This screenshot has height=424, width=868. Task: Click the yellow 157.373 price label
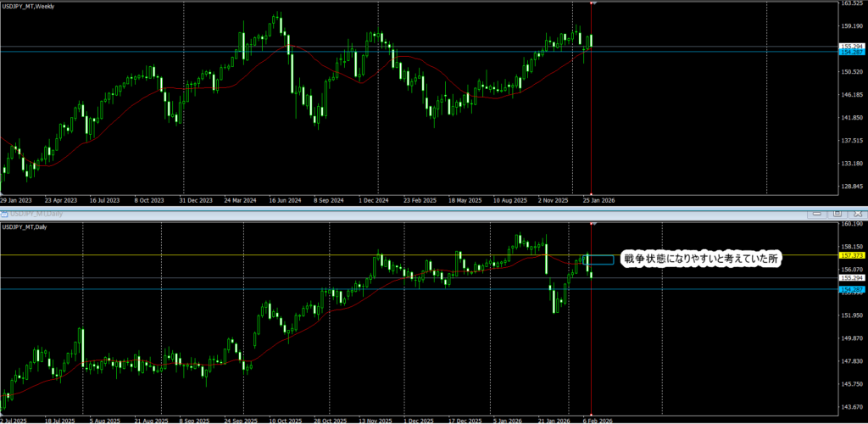pos(852,255)
